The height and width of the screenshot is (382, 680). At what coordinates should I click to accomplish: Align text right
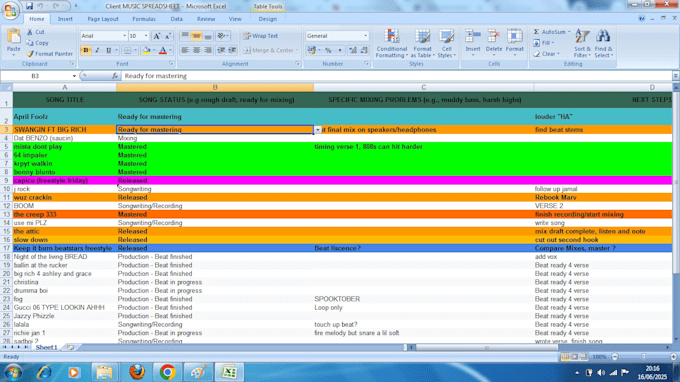(208, 50)
